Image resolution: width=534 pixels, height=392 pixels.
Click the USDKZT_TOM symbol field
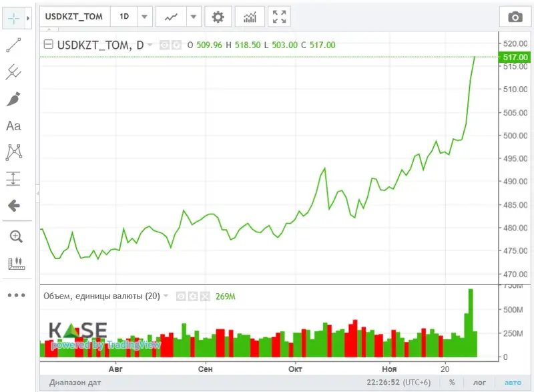[73, 17]
